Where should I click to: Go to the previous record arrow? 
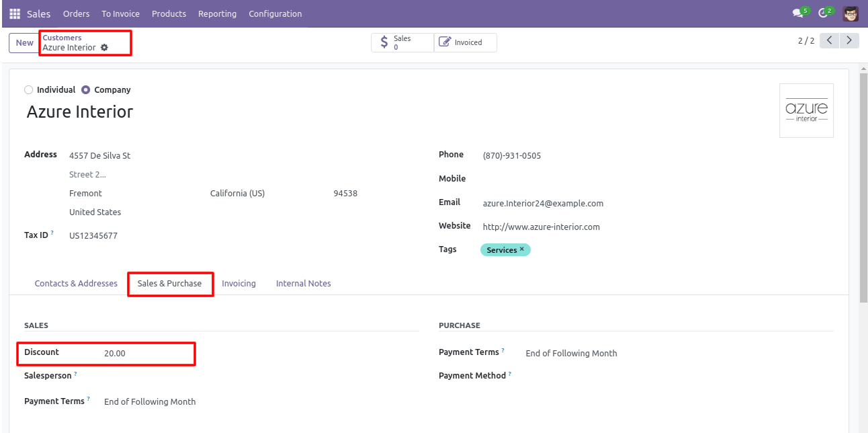click(830, 40)
